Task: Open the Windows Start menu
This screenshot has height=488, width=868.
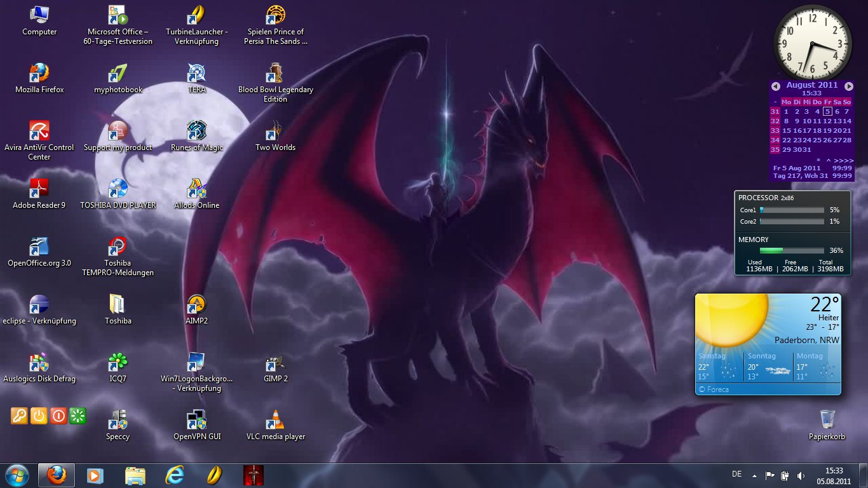Action: (17, 475)
